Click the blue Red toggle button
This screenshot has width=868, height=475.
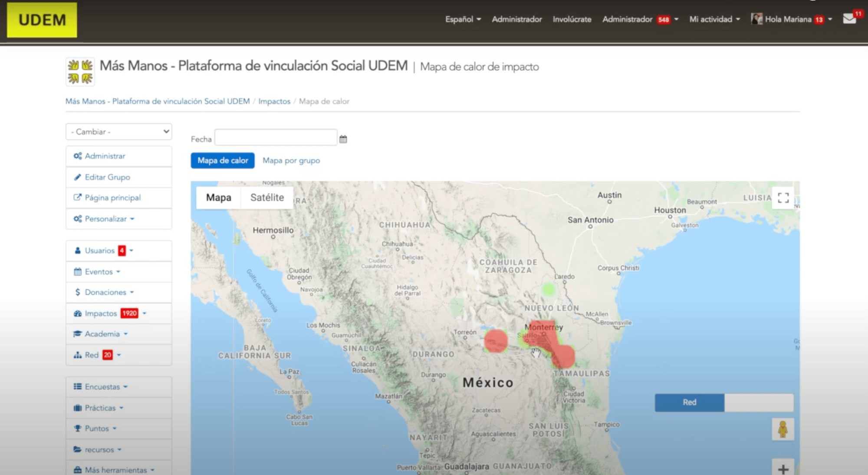690,402
